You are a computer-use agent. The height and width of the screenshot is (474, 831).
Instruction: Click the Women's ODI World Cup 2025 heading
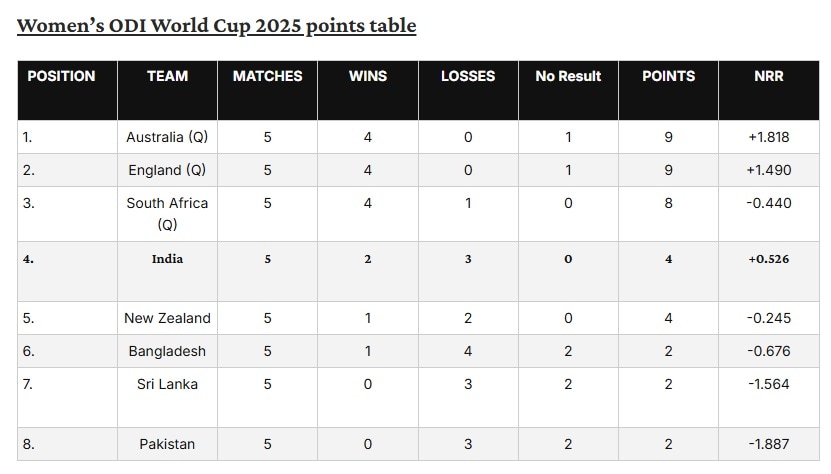point(216,25)
